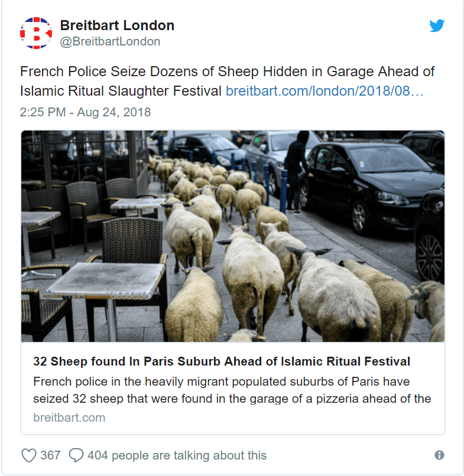Viewport: 464px width, 476px height.
Task: Follow the breitbart.com/london/2018/08… link
Action: 325,91
